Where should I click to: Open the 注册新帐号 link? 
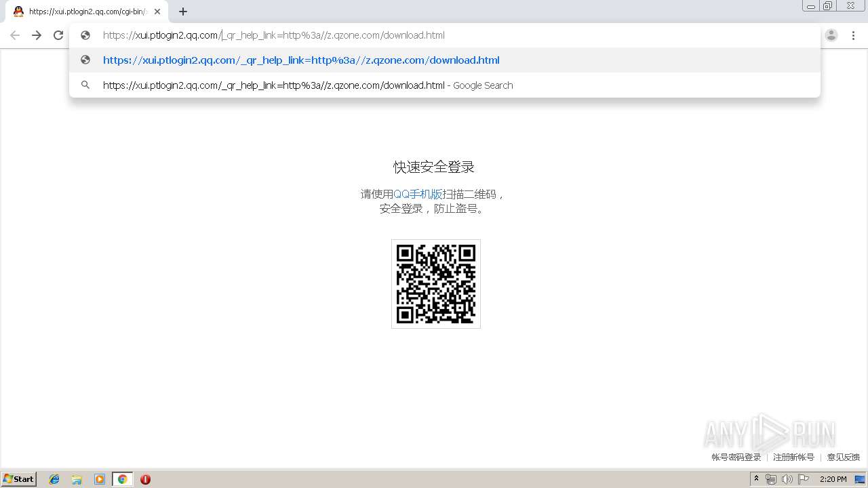(793, 457)
